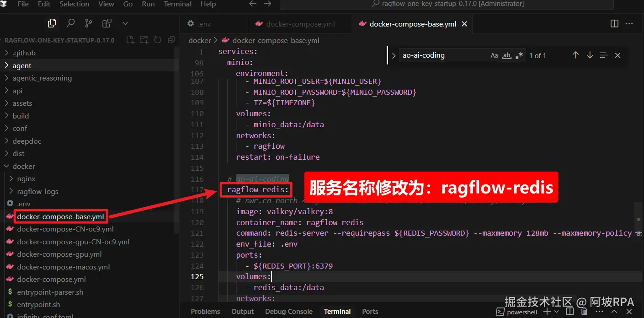Open .env file in Explorer tree
This screenshot has width=644, height=318.
coord(90,204)
